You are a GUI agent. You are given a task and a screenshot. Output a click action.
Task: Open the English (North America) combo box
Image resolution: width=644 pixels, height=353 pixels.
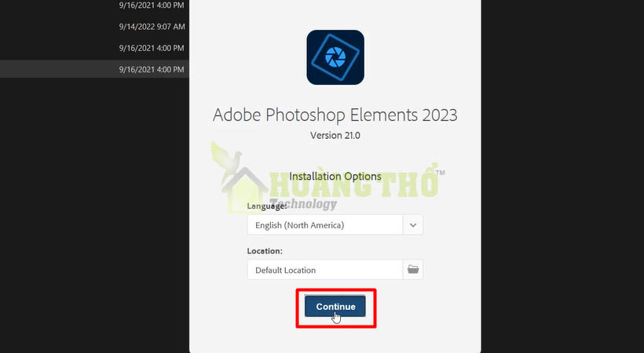pyautogui.click(x=335, y=225)
